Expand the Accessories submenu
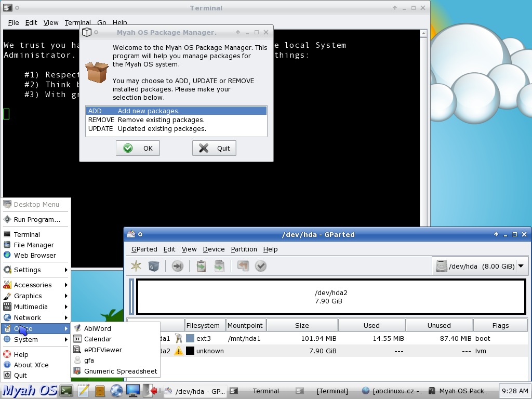 (36, 285)
